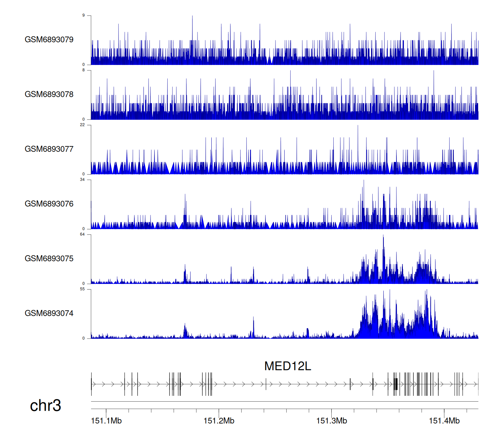
Task: Select the 151.4Mb coordinate label
Action: [444, 421]
